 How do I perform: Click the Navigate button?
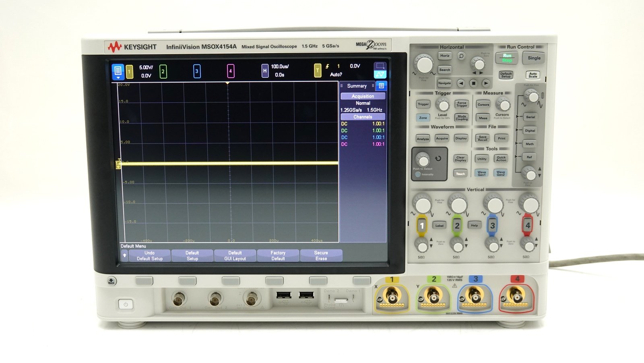pyautogui.click(x=444, y=83)
